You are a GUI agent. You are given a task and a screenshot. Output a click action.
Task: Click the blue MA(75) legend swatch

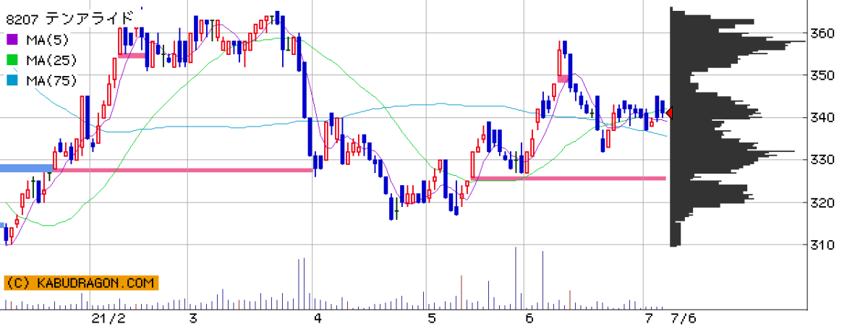pos(14,80)
